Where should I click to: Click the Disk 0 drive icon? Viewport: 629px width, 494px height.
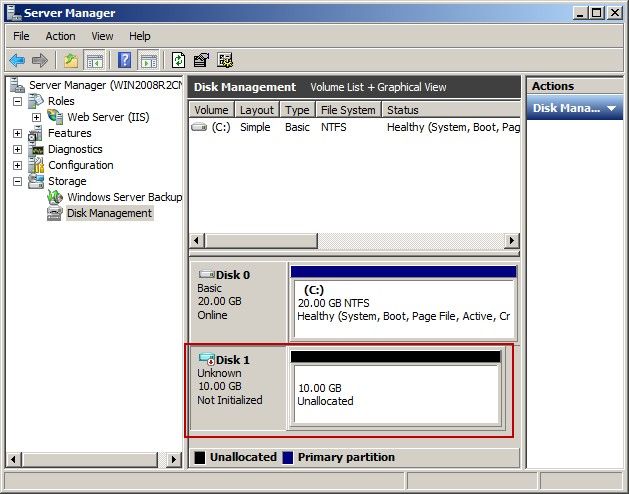coord(206,274)
